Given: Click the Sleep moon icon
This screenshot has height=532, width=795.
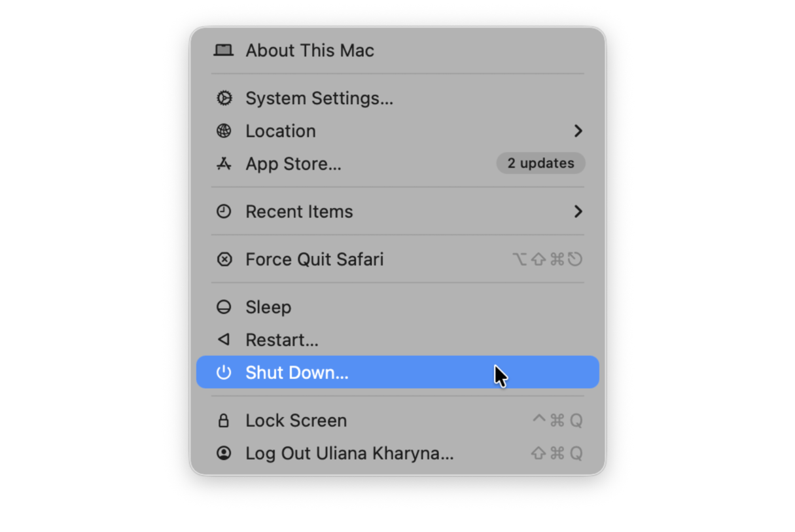Looking at the screenshot, I should pyautogui.click(x=224, y=307).
